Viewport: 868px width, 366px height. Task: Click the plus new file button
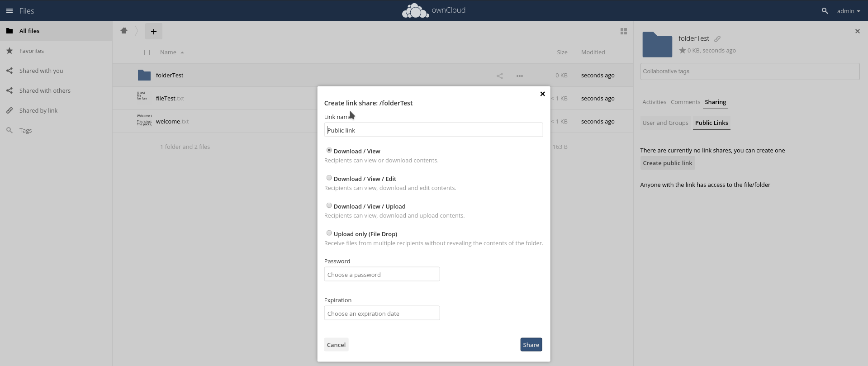(154, 31)
